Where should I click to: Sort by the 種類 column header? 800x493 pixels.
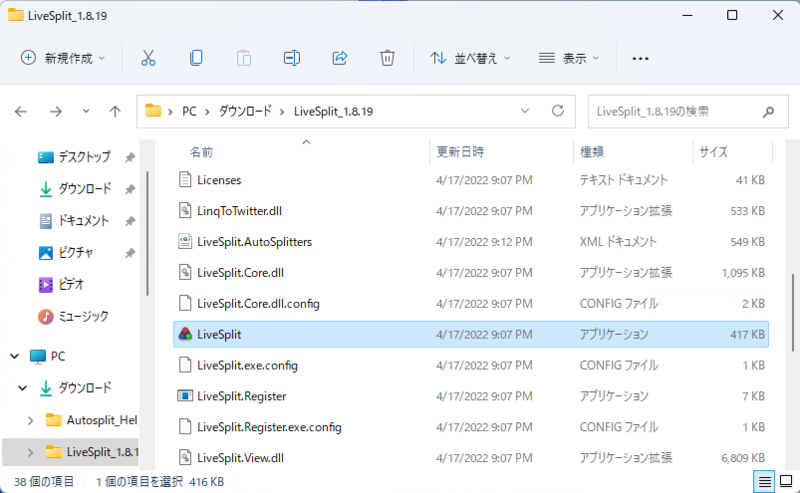coord(592,152)
